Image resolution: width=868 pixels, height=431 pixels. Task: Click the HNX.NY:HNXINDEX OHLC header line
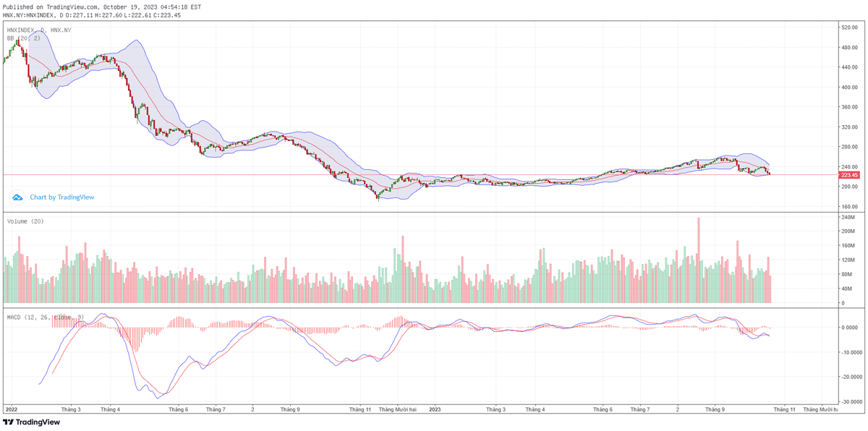[x=92, y=15]
